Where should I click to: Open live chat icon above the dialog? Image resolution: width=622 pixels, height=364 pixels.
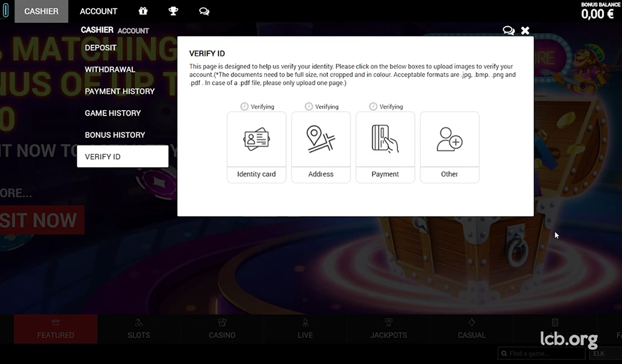[509, 30]
